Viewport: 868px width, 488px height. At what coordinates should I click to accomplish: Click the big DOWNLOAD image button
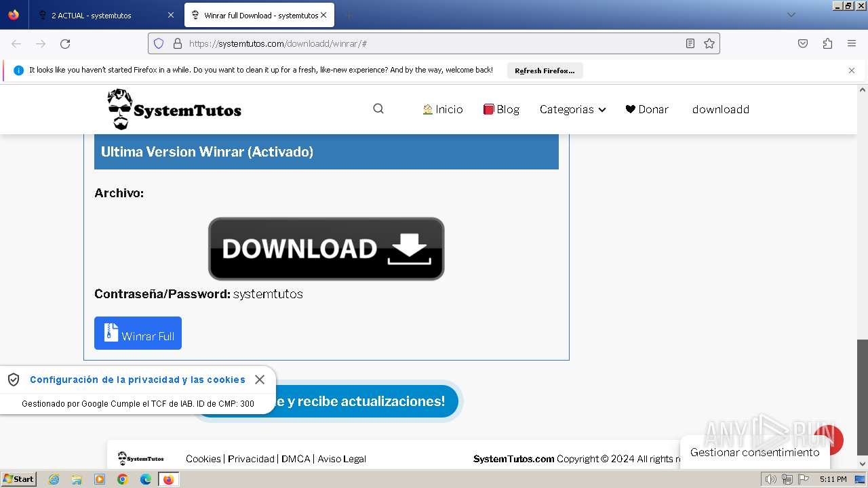(x=326, y=249)
